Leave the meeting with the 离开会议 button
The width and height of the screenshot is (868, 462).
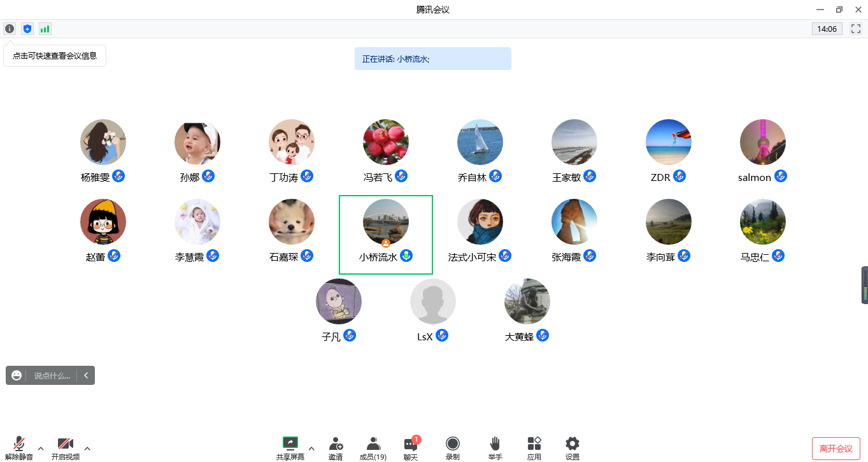[x=836, y=448]
